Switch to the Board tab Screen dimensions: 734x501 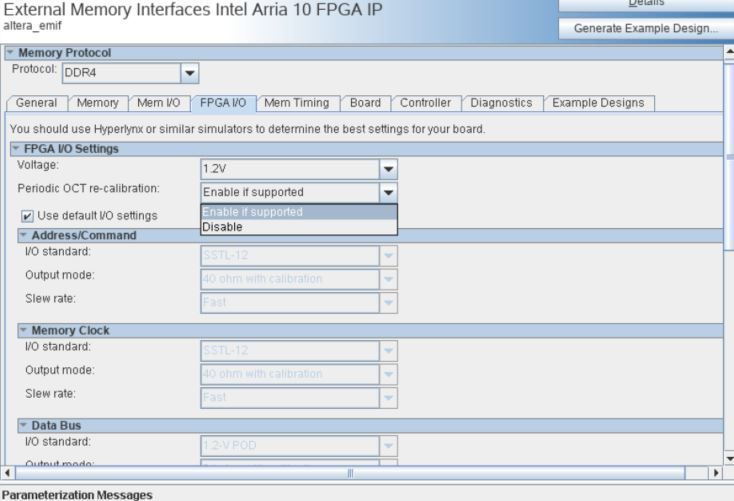tap(366, 103)
